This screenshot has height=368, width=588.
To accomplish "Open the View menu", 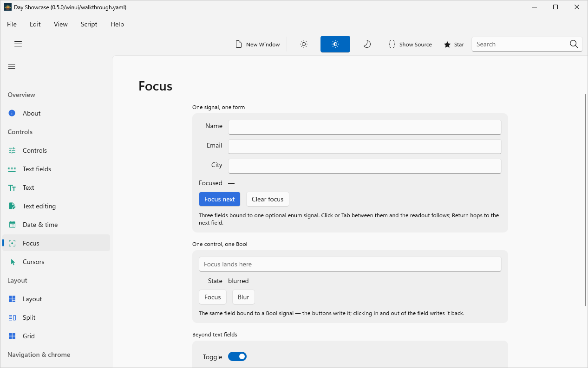I will coord(61,24).
